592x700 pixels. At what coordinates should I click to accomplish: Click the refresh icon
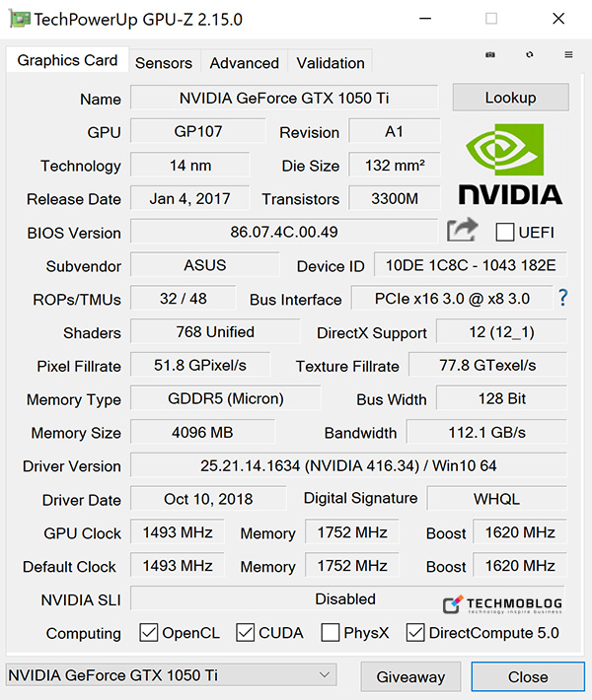pyautogui.click(x=530, y=55)
